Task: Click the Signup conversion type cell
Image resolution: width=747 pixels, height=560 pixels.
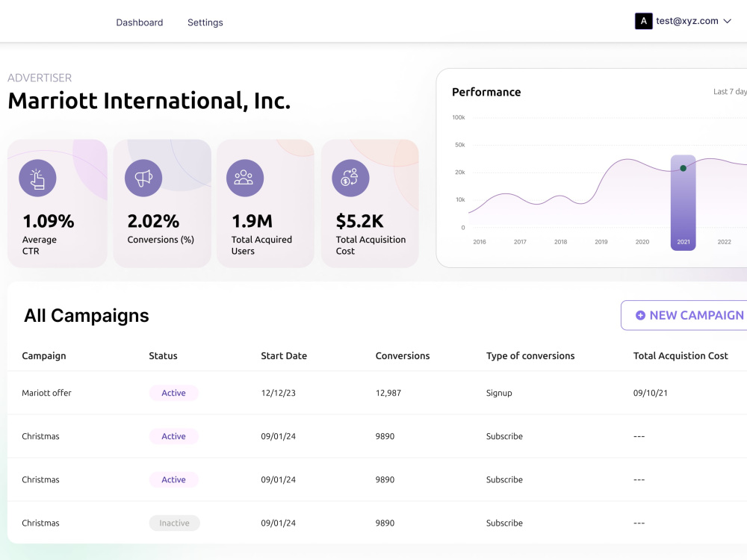Action: pos(499,393)
